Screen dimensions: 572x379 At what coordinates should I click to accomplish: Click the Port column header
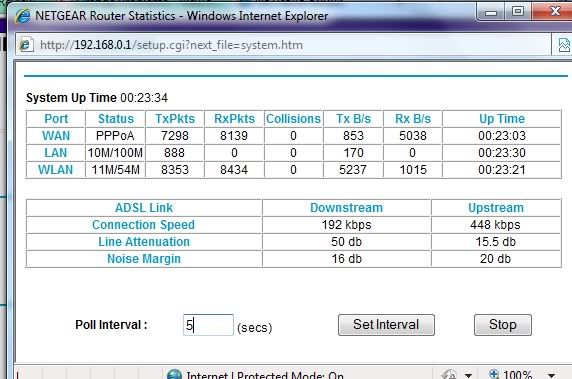(x=56, y=119)
